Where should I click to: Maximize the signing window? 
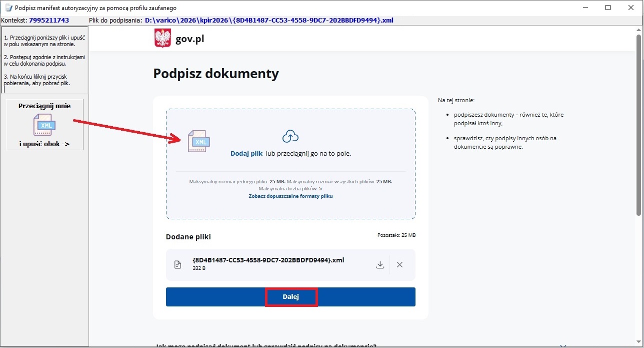coord(608,8)
